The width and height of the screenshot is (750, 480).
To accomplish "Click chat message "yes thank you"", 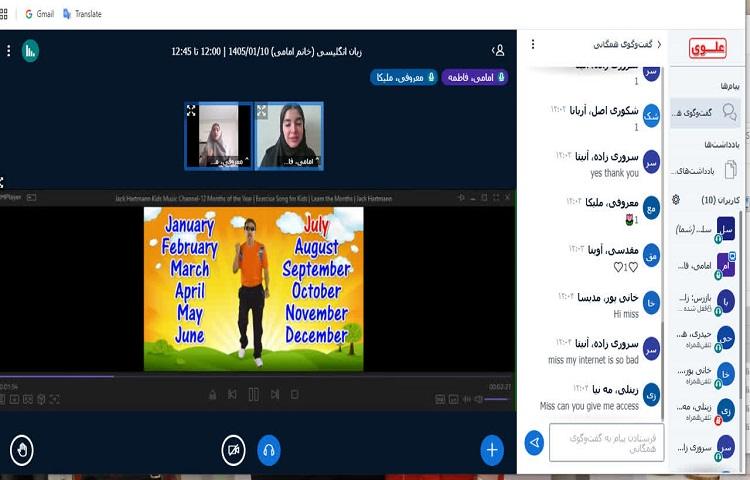I will (614, 173).
